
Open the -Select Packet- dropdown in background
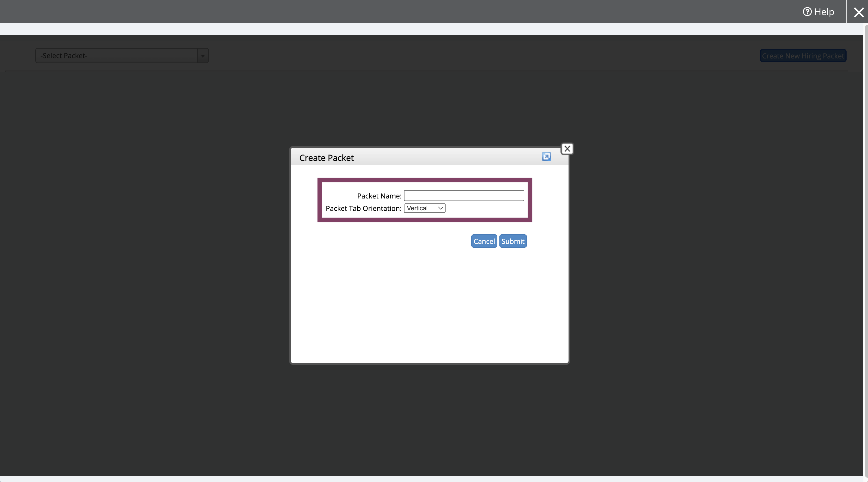coord(122,56)
